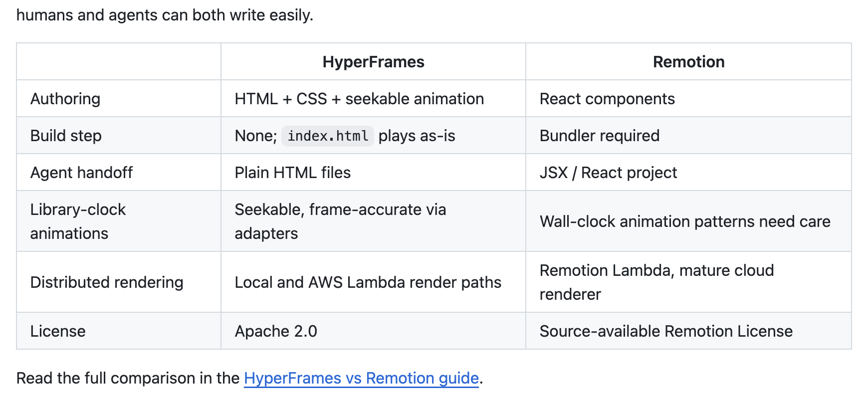Select the Distributed rendering row label
This screenshot has width=868, height=407.
tap(107, 282)
